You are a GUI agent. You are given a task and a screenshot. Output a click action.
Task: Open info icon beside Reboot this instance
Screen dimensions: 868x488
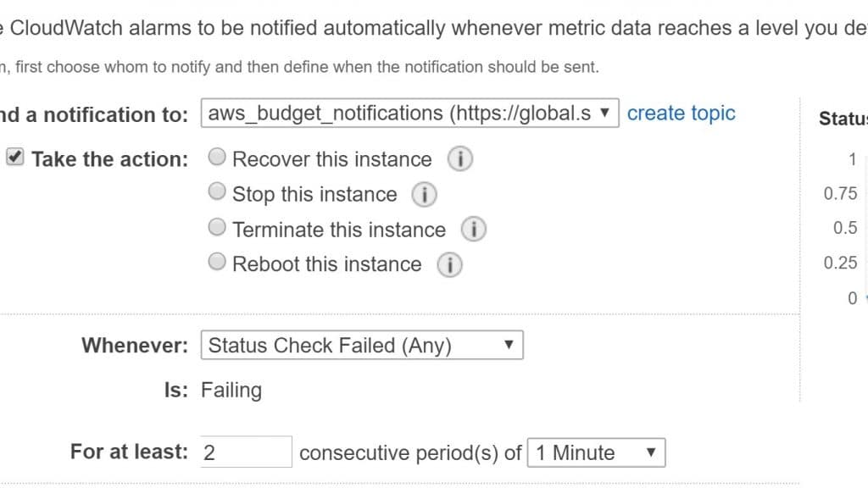click(x=449, y=265)
